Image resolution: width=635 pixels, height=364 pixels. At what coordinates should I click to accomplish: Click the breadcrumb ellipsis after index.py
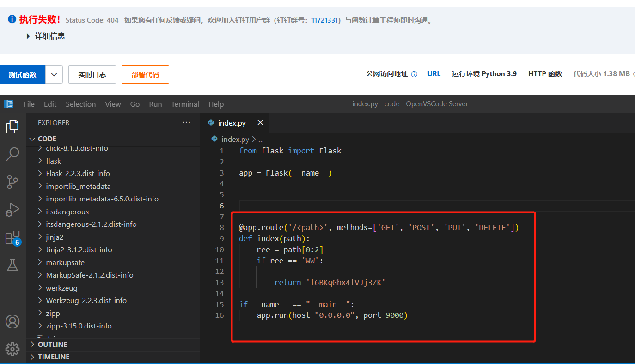click(x=261, y=140)
